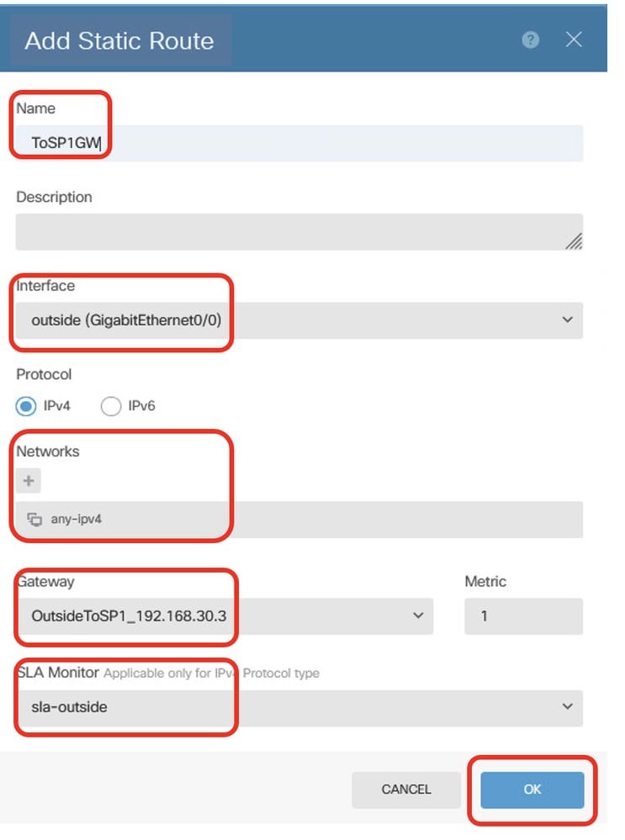This screenshot has height=840, width=625.
Task: Select the any-ipv4 network entry
Action: click(x=299, y=520)
